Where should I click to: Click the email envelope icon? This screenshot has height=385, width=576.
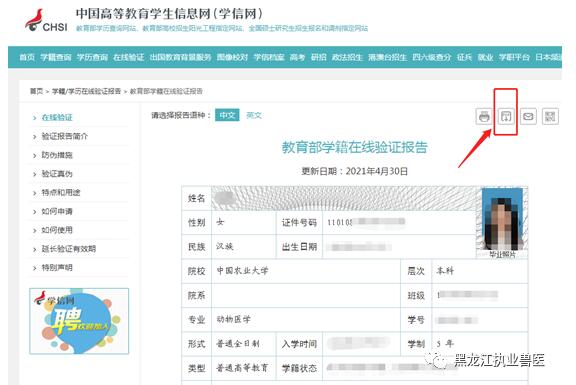click(528, 117)
